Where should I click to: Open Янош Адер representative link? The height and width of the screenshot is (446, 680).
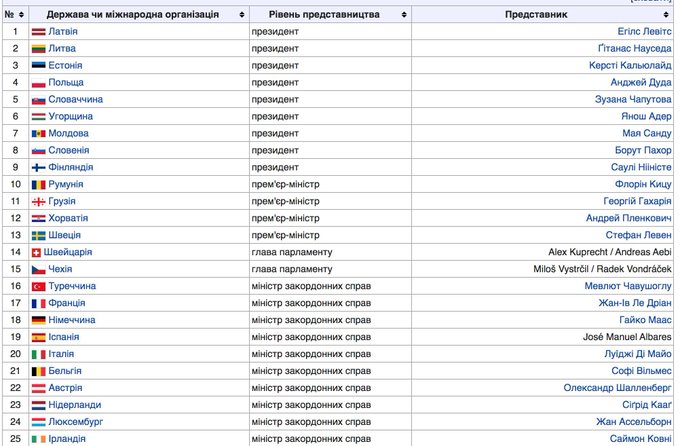point(646,116)
